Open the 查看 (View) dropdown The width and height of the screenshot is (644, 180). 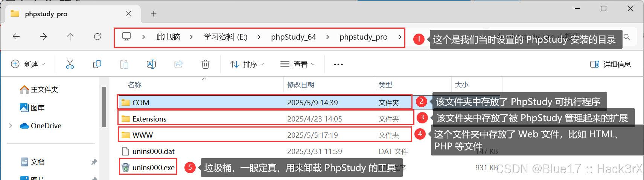pos(297,64)
